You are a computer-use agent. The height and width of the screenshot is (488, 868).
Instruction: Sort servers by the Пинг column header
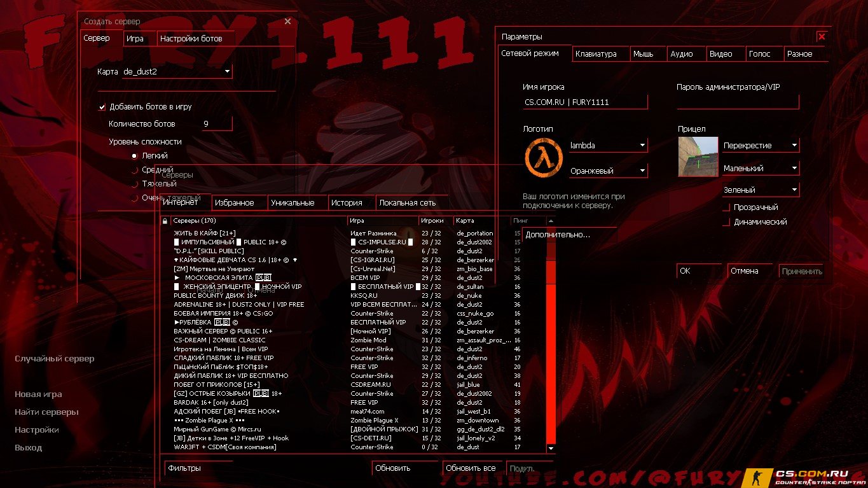point(528,221)
